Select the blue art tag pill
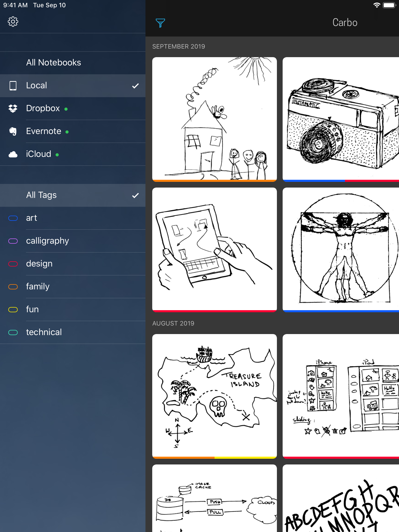Screen dimensions: 399x532 (13, 218)
